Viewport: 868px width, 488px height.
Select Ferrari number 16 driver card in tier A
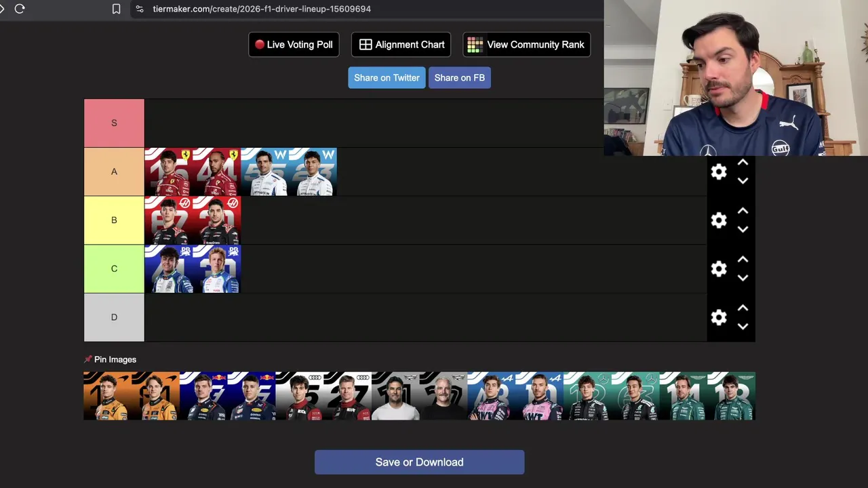click(168, 172)
